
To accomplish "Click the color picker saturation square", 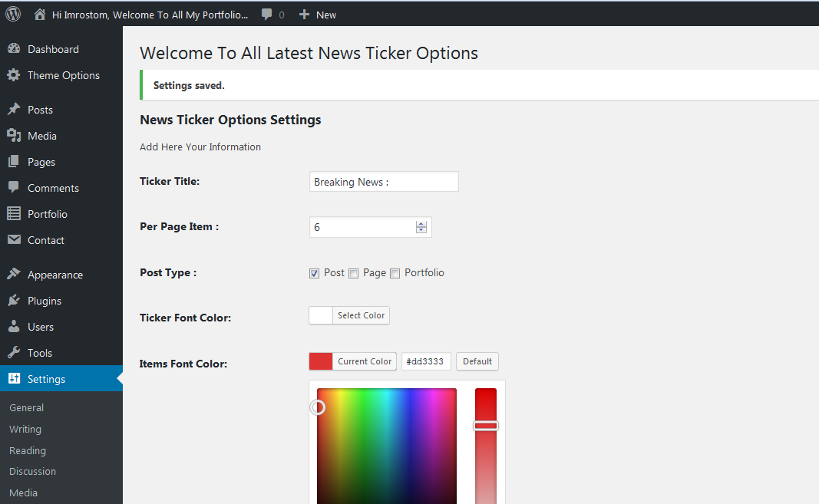I will pyautogui.click(x=387, y=446).
